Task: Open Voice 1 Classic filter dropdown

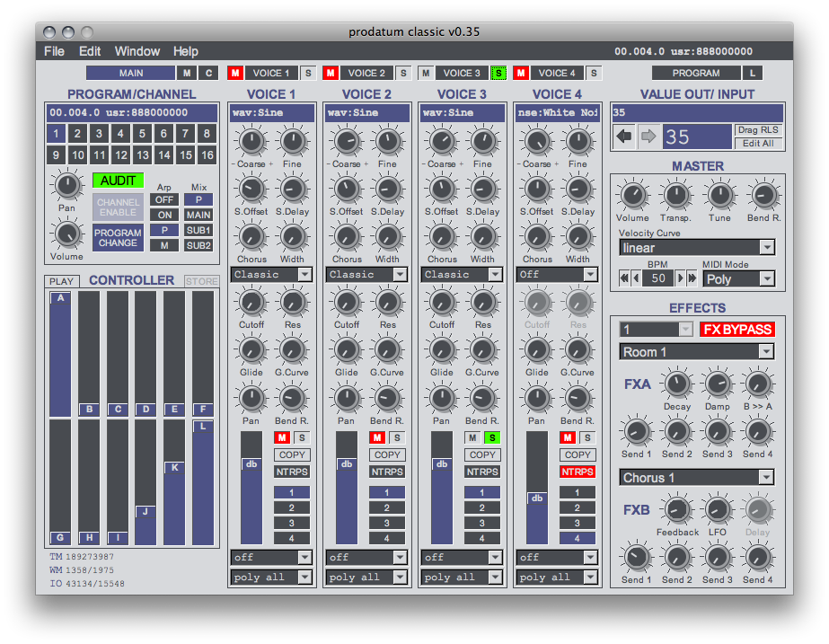Action: click(271, 274)
